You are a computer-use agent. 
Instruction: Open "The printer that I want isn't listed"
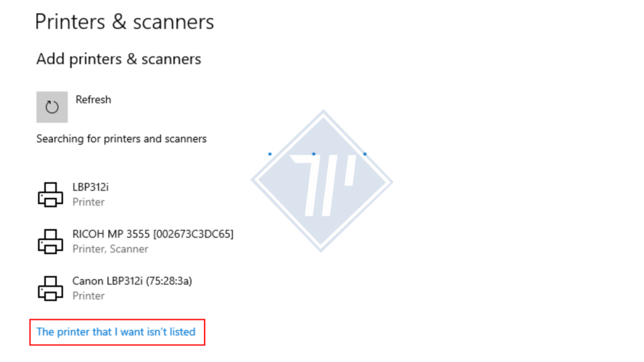[x=116, y=332]
